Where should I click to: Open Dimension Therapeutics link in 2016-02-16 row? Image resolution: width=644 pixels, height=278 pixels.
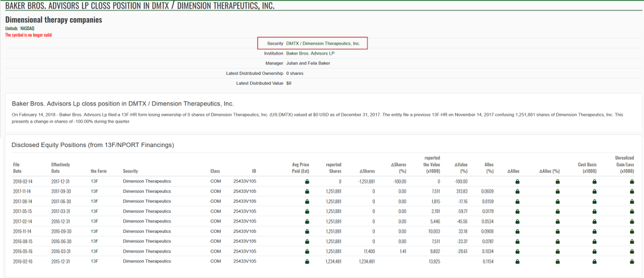pyautogui.click(x=147, y=261)
